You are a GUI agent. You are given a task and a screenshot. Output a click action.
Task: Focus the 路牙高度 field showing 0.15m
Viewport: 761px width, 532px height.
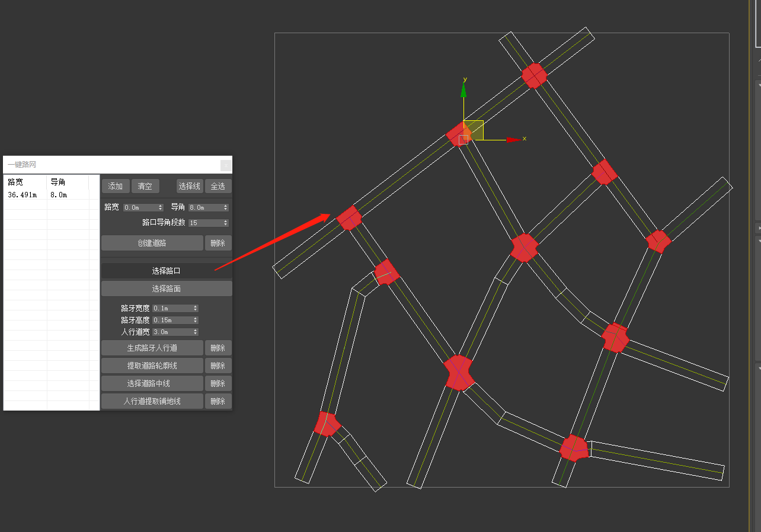tap(172, 320)
